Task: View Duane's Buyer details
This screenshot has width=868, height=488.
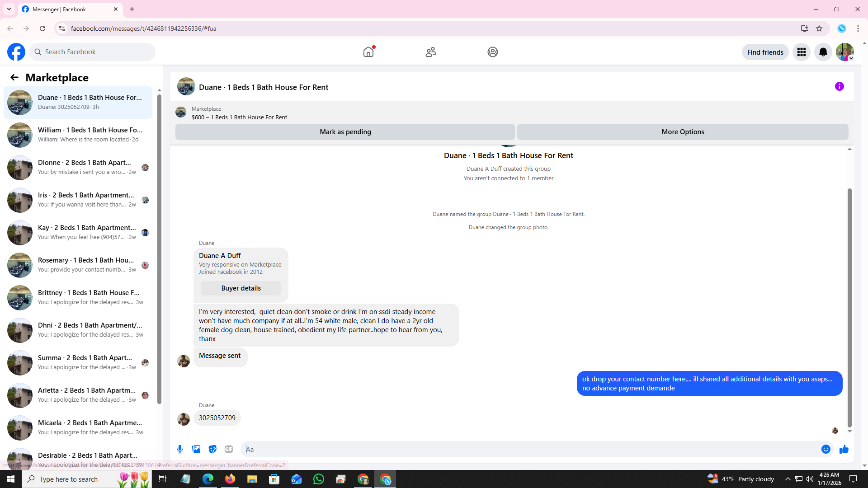Action: tap(241, 288)
